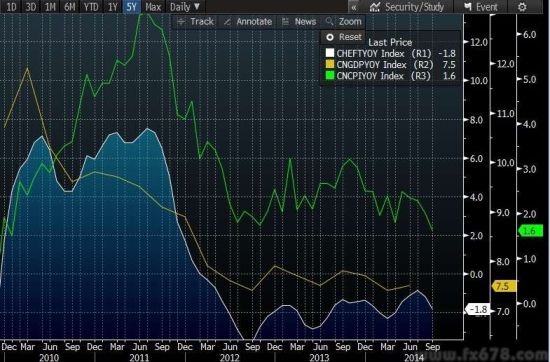The height and width of the screenshot is (362, 550).
Task: Open Security/Study chart options
Action: (407, 7)
